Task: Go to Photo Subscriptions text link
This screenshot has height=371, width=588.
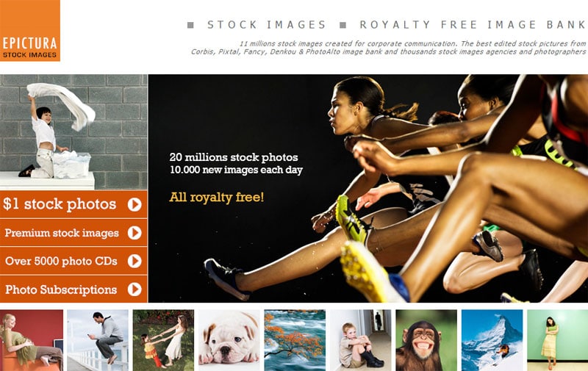Action: pyautogui.click(x=61, y=289)
